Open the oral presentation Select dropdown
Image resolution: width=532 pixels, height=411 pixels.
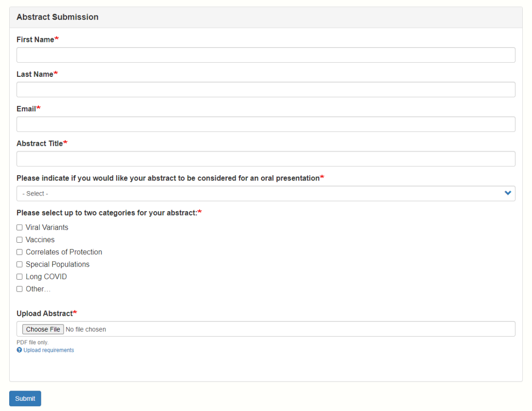coord(262,194)
